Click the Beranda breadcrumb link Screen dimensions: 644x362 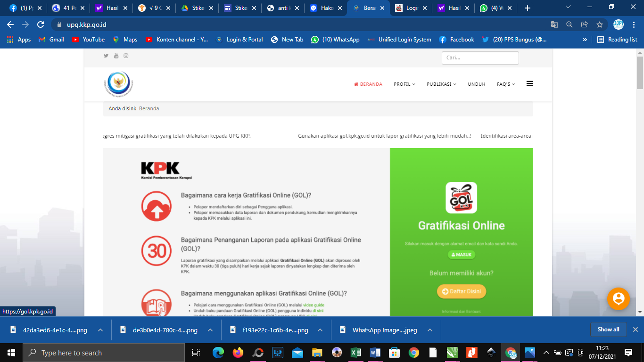coord(149,108)
